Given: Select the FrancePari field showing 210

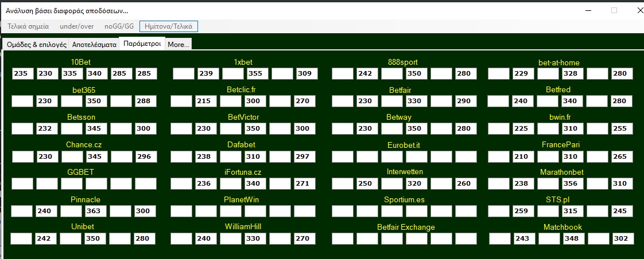Looking at the screenshot, I should pos(523,156).
